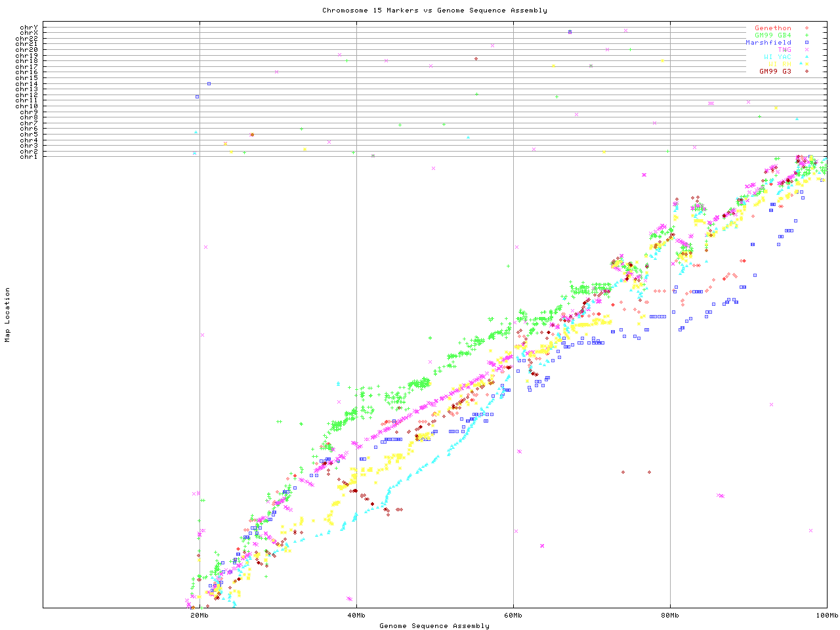Click the WI YAC legend text
Image resolution: width=840 pixels, height=630 pixels.
pos(777,57)
